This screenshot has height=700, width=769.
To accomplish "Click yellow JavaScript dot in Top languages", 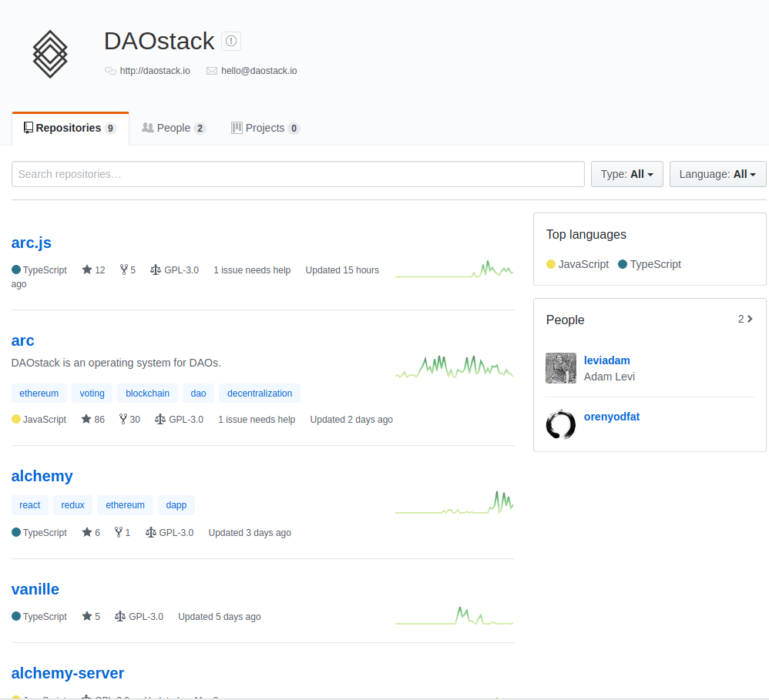I will click(551, 264).
